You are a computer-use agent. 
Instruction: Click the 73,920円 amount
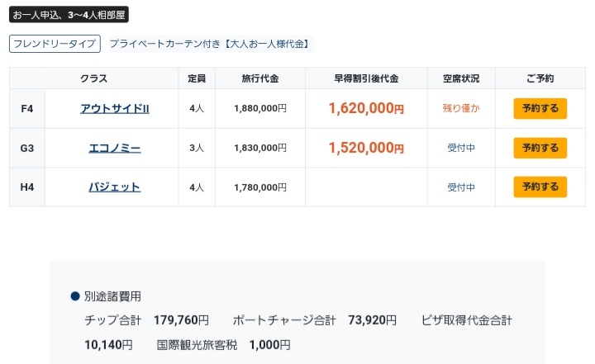click(x=372, y=320)
